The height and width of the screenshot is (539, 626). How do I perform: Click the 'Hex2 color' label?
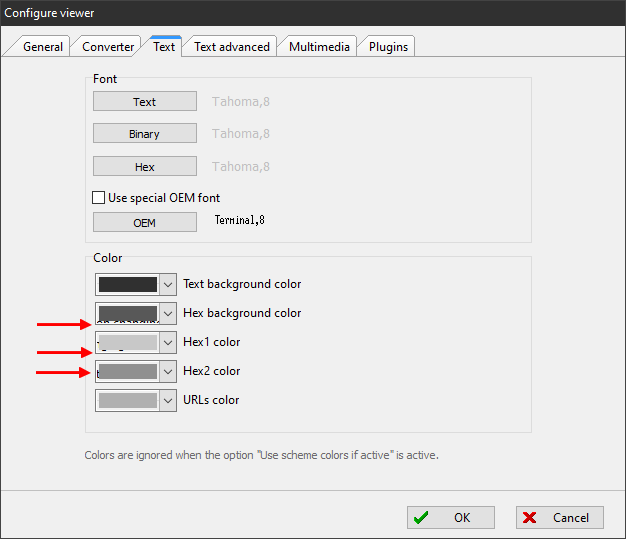[x=212, y=371]
